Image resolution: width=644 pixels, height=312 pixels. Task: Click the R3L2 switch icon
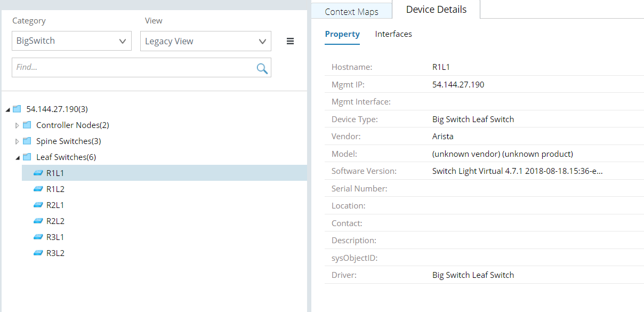[x=38, y=253]
